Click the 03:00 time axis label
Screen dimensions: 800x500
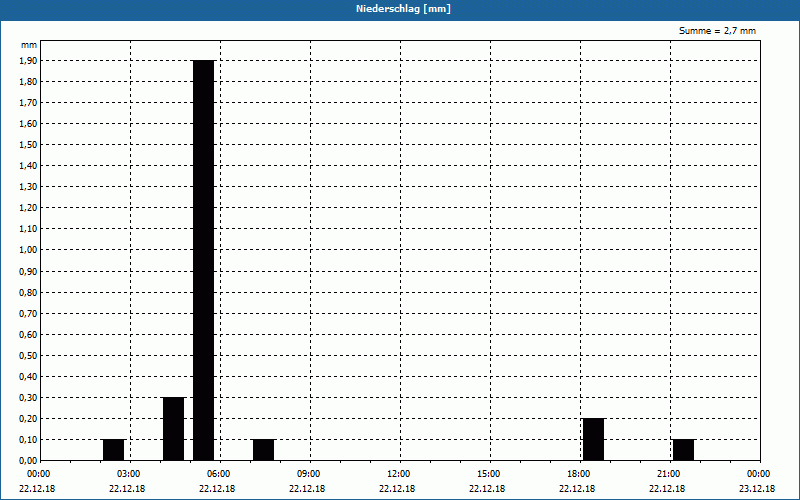click(129, 474)
